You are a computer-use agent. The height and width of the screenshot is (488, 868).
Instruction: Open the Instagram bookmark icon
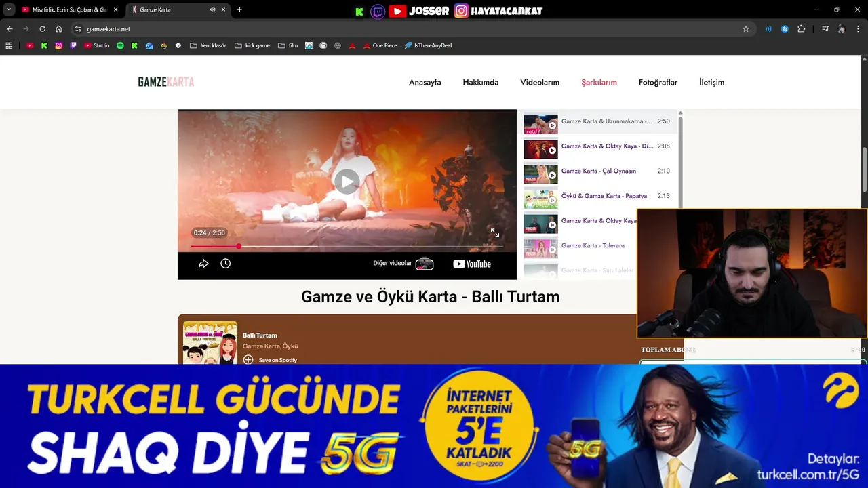59,45
